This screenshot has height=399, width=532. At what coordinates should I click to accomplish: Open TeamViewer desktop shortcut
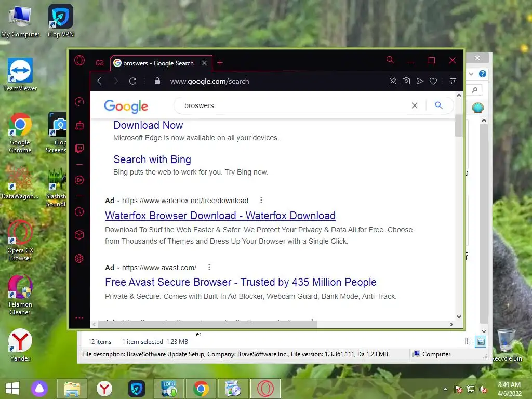click(20, 75)
